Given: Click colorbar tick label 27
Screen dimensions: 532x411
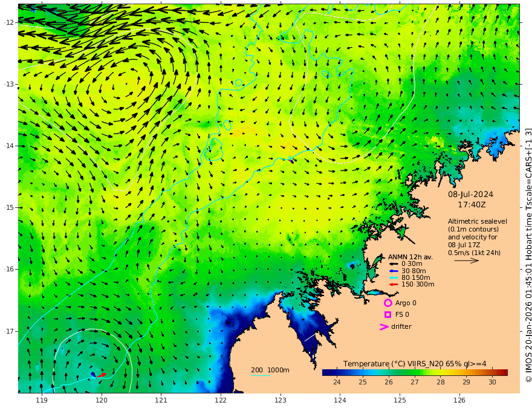Looking at the screenshot, I should click(x=415, y=382).
